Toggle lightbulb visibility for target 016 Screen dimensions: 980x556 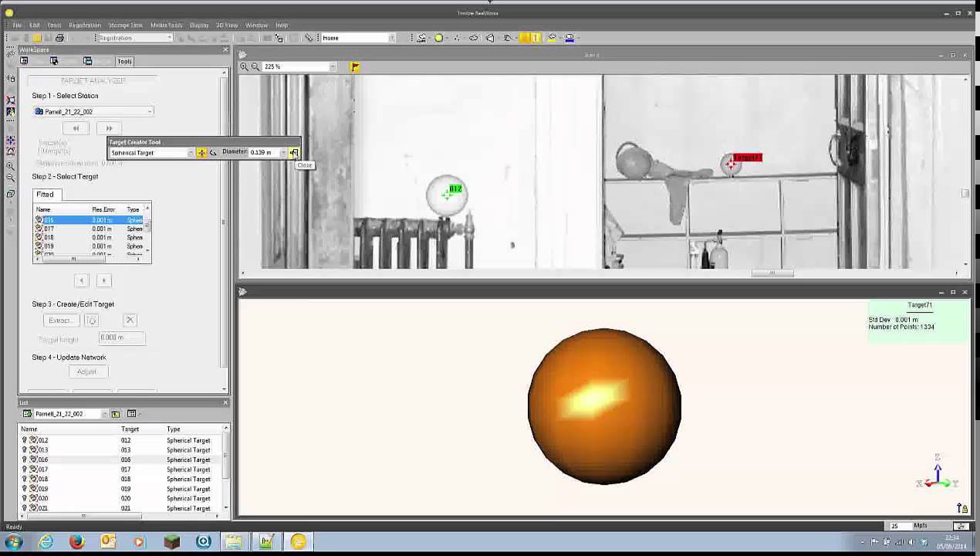[24, 459]
